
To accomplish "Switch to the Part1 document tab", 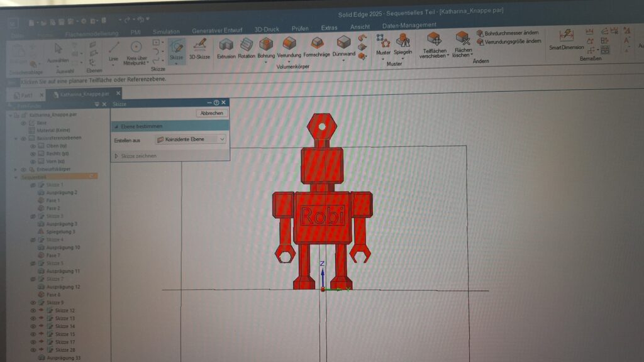I will [x=26, y=95].
